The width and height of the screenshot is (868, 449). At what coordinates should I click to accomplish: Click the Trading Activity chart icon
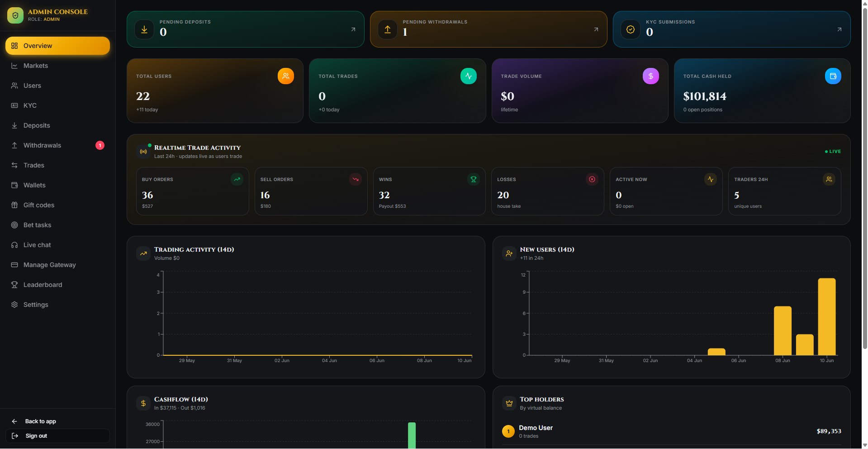pyautogui.click(x=143, y=253)
